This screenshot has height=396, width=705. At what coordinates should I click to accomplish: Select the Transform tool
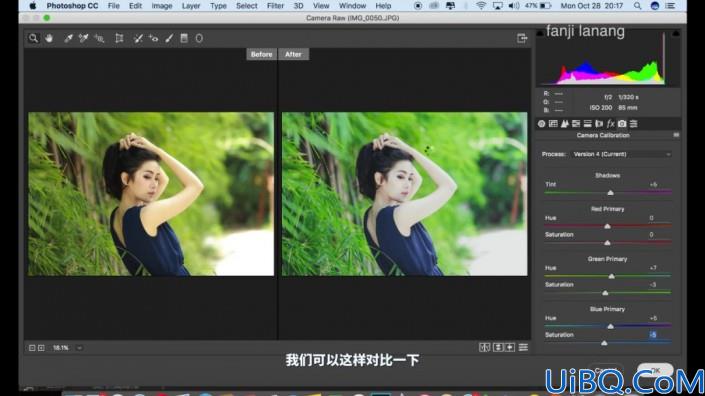point(119,38)
